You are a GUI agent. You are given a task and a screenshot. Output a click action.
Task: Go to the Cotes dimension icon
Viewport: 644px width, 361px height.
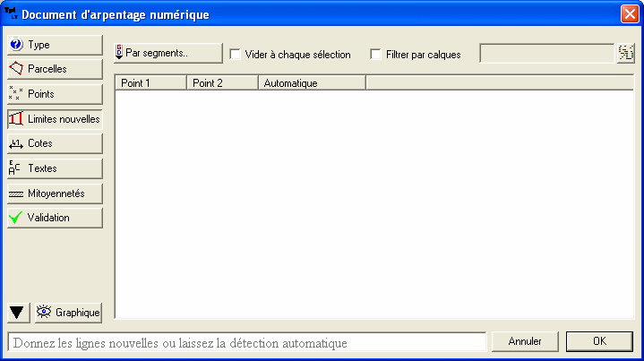tap(15, 143)
